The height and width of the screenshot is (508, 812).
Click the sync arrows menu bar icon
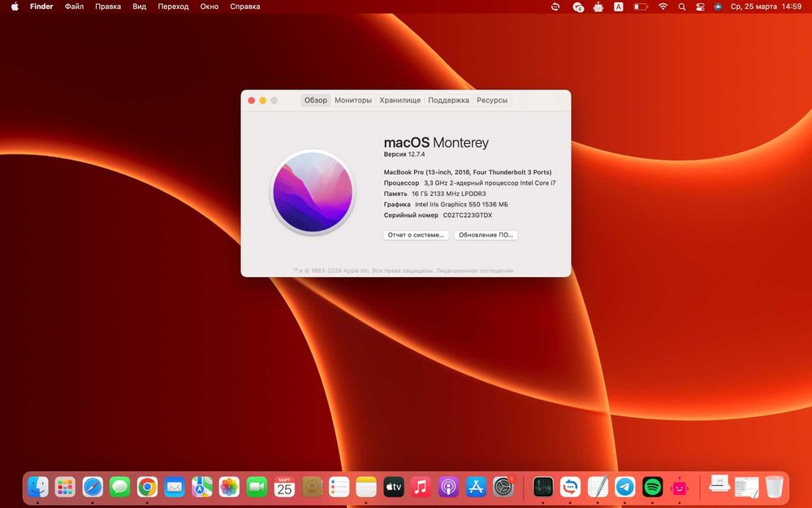(555, 7)
